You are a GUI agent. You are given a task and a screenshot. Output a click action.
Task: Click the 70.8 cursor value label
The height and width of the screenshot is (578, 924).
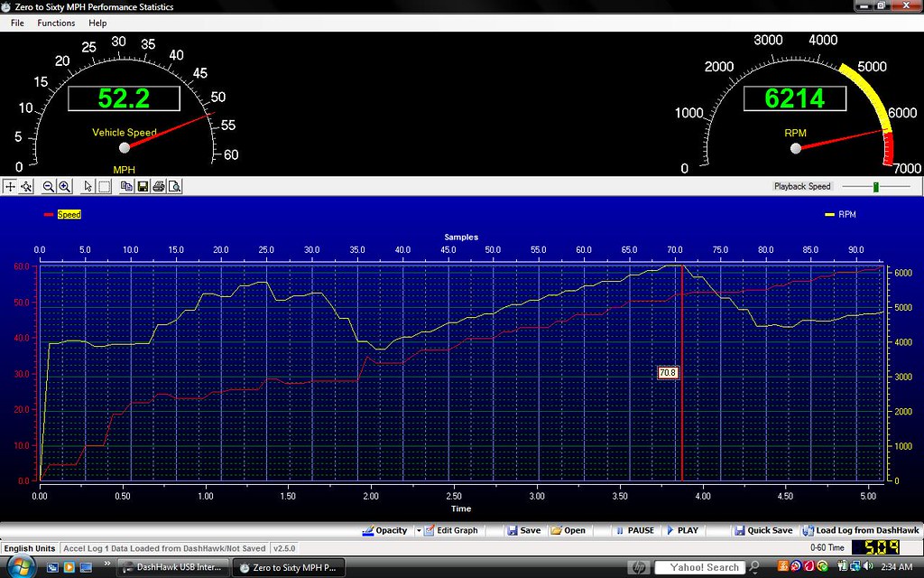coord(668,373)
